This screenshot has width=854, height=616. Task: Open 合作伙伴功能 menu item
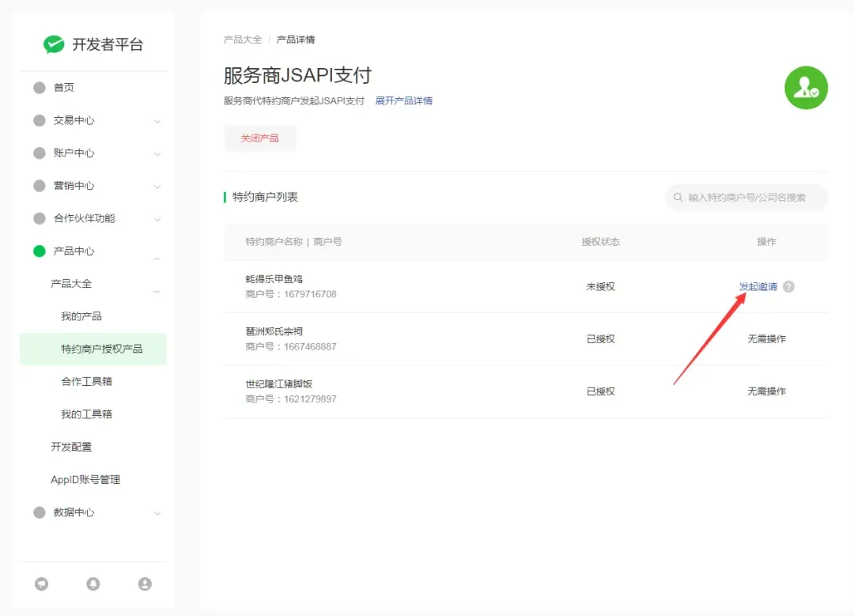tap(84, 218)
